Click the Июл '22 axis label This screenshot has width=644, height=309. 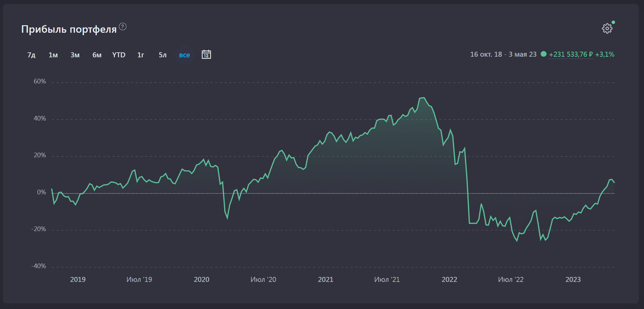(x=511, y=279)
